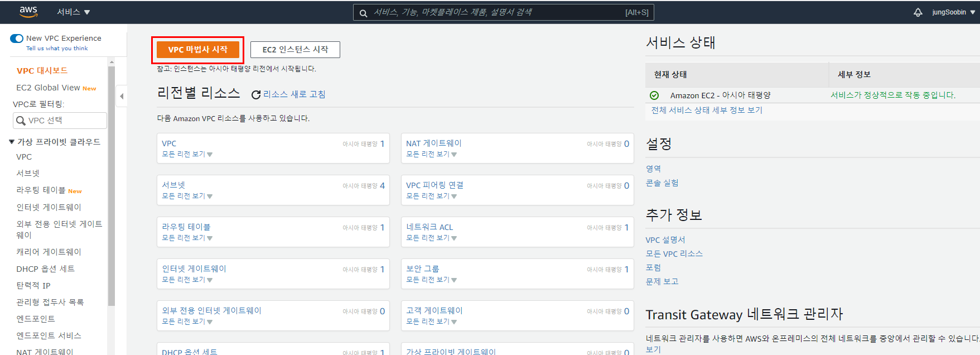Screen dimensions: 980x355
Task: Open EC2 Global View in the sidebar
Action: click(48, 88)
